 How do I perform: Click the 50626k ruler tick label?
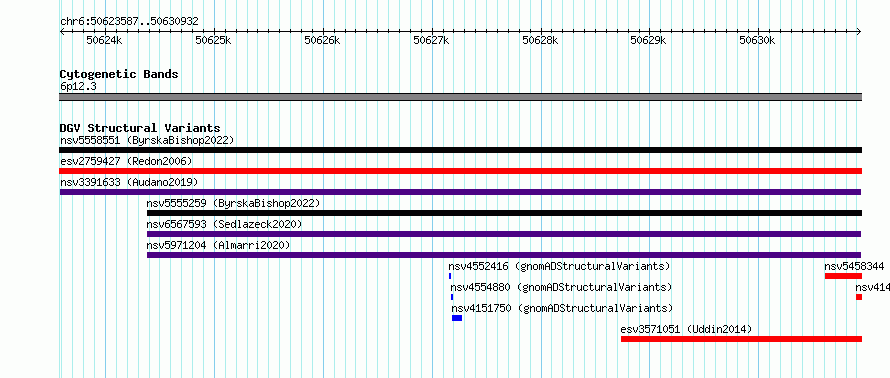pyautogui.click(x=322, y=41)
